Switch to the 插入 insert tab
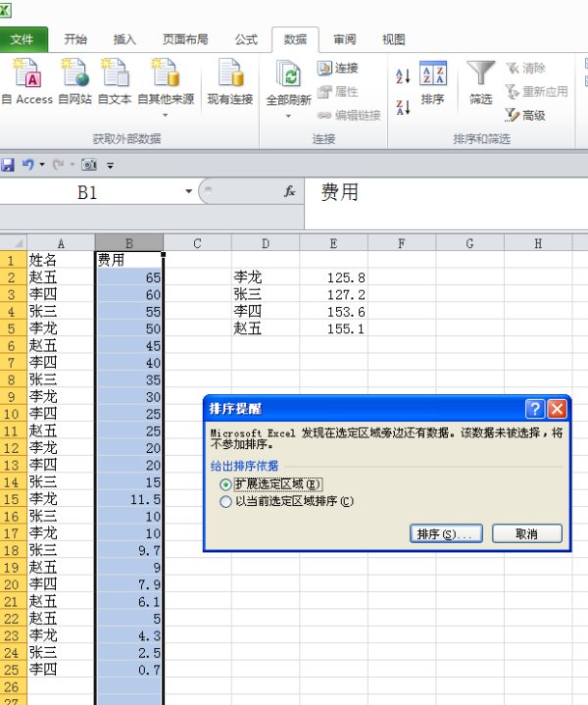The width and height of the screenshot is (588, 705). tap(124, 39)
